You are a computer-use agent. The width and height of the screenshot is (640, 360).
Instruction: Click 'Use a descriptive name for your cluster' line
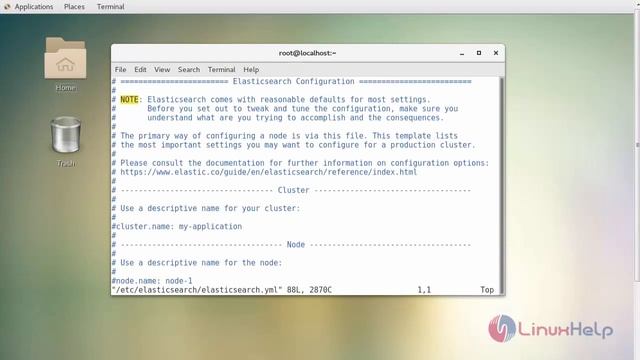(x=206, y=208)
